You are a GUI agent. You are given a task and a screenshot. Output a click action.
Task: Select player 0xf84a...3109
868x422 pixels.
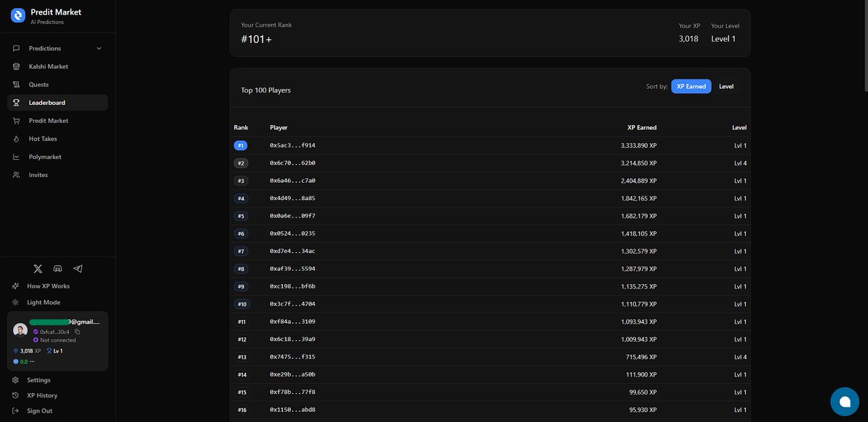tap(292, 322)
